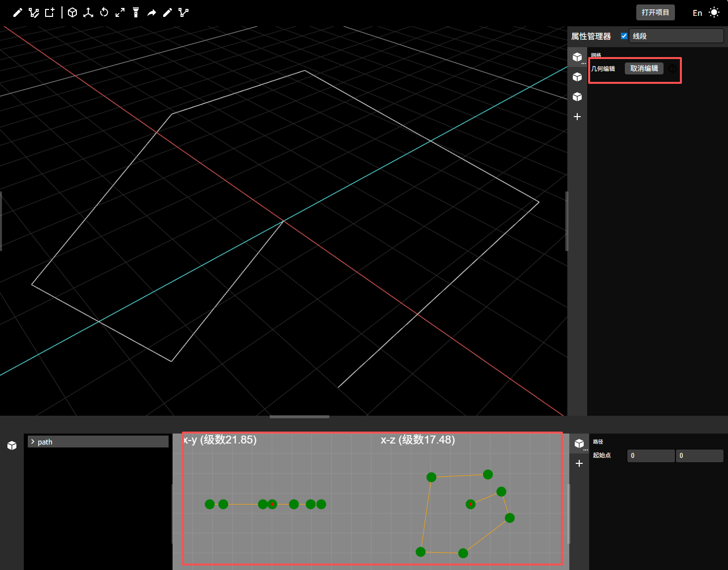Select the path row in the tree
The width and height of the screenshot is (728, 570).
pyautogui.click(x=98, y=442)
